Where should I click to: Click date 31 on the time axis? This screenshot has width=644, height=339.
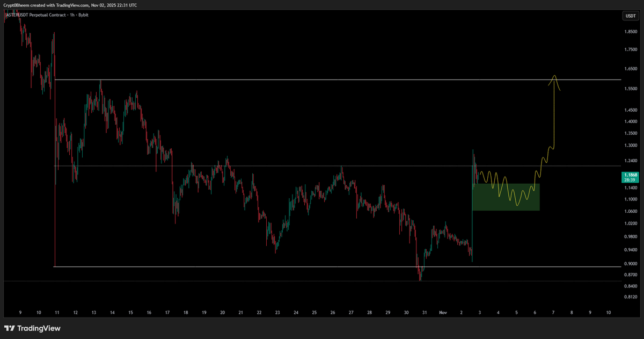click(424, 312)
